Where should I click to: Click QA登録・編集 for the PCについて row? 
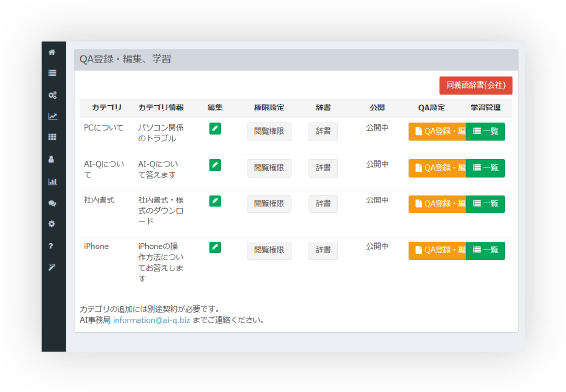pyautogui.click(x=437, y=131)
